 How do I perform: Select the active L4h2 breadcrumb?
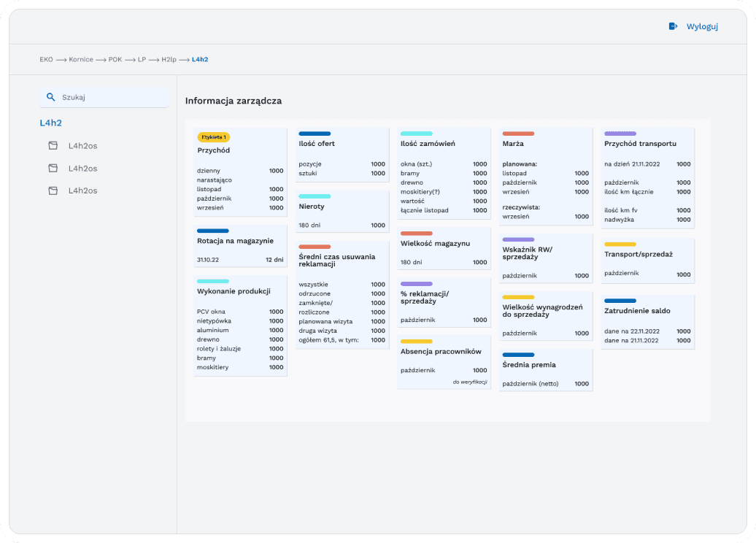(x=200, y=59)
